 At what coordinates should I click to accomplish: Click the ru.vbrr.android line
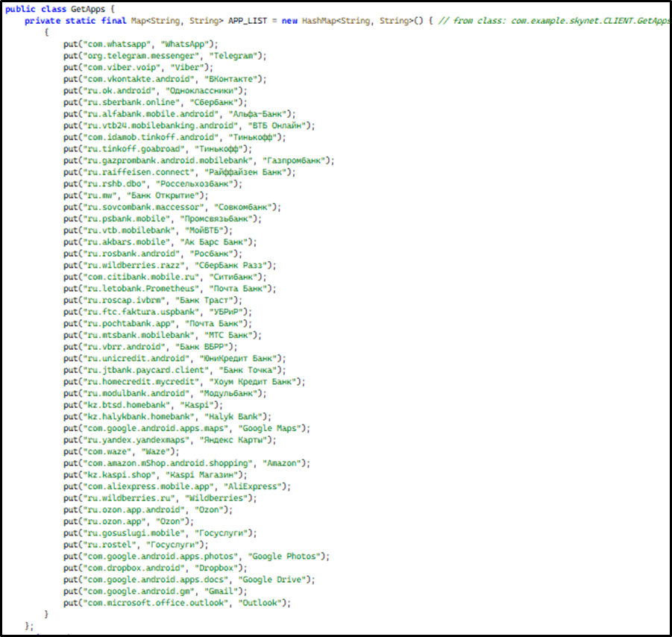pyautogui.click(x=151, y=346)
